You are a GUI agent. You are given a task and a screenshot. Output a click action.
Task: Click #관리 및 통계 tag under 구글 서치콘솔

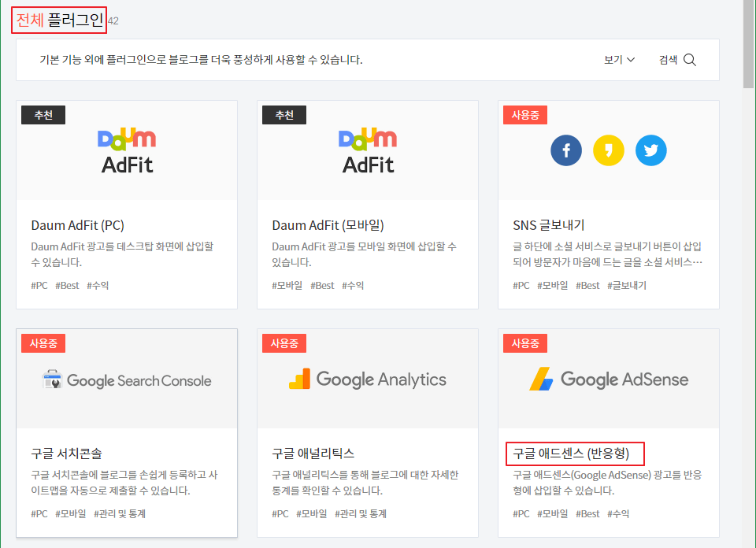coord(120,514)
